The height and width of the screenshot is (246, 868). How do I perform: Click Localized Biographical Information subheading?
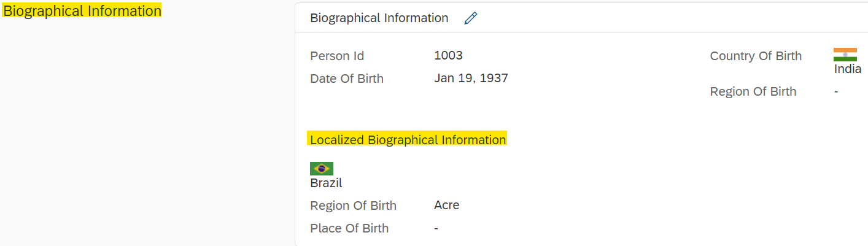coord(408,140)
